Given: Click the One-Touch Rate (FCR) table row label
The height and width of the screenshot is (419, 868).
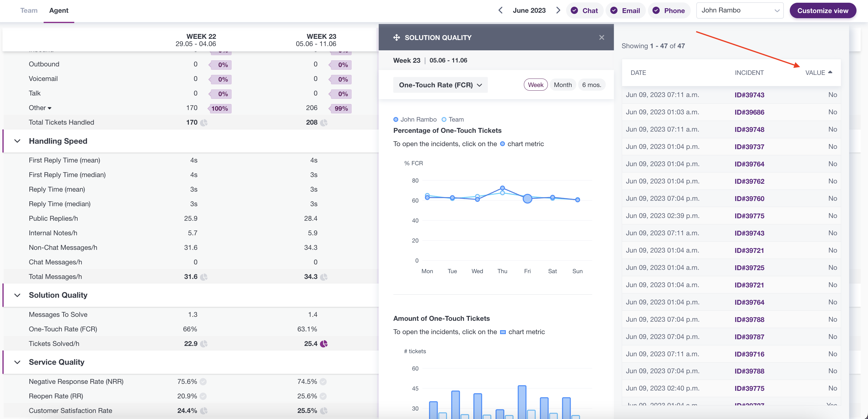Looking at the screenshot, I should (x=63, y=329).
